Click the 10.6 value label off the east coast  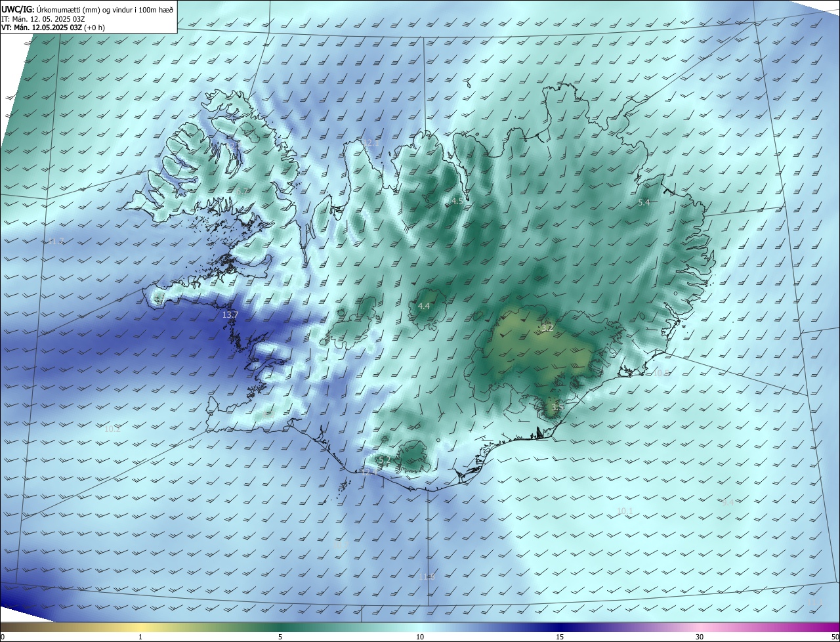click(661, 373)
